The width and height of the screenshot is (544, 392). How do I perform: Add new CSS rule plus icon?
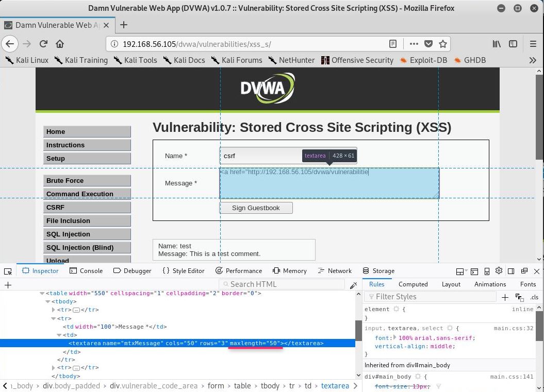(505, 297)
